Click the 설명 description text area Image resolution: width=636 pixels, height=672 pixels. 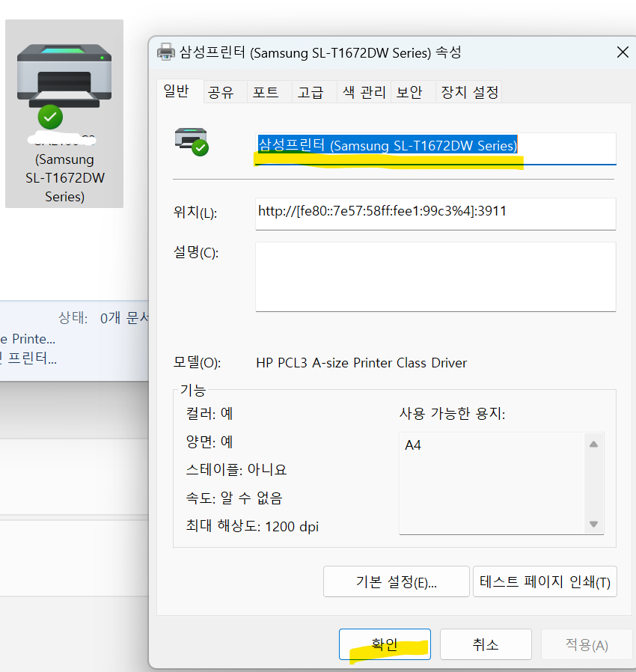click(435, 277)
